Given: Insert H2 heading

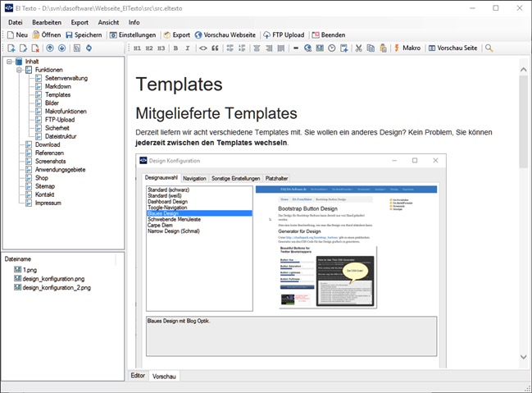Looking at the screenshot, I should [149, 48].
